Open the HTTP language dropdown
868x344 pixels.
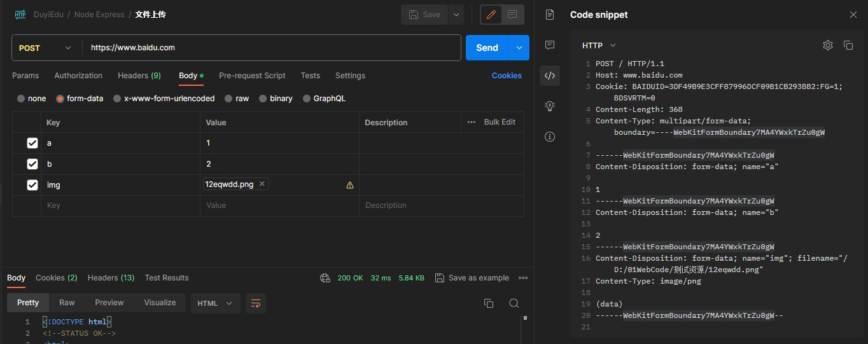pos(599,45)
